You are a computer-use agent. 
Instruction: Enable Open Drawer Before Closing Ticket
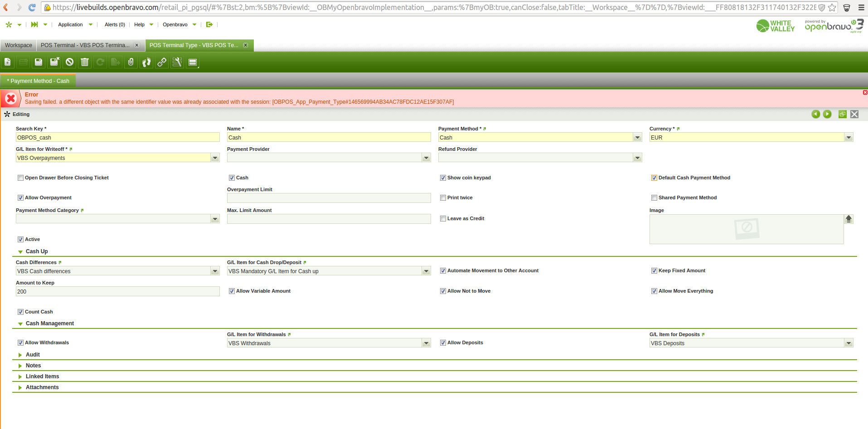coord(20,178)
